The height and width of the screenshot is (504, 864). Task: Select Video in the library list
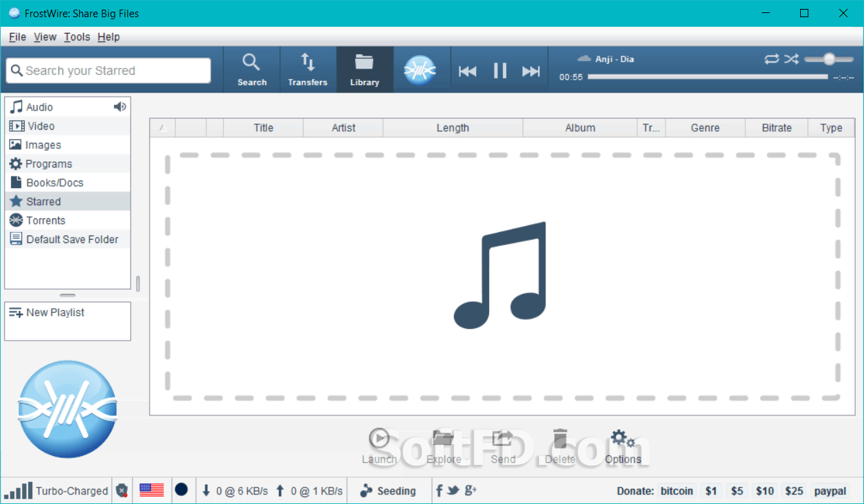[67, 126]
